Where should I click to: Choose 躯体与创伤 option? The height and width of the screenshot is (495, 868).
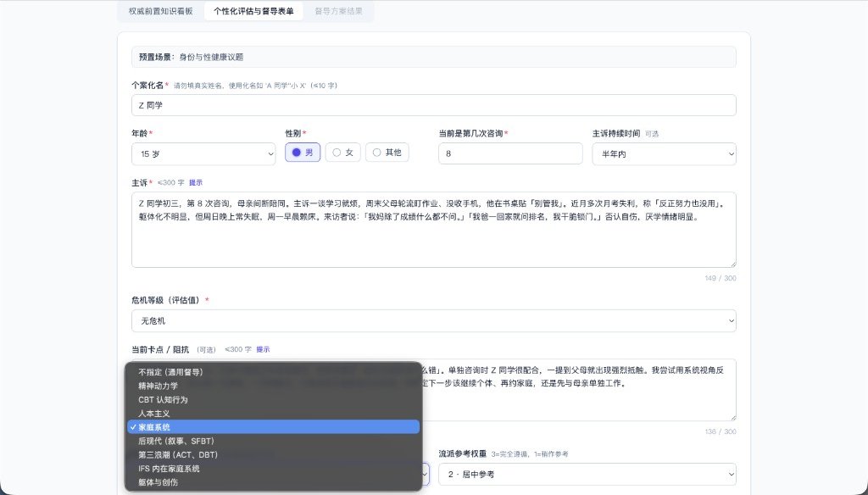(x=274, y=482)
